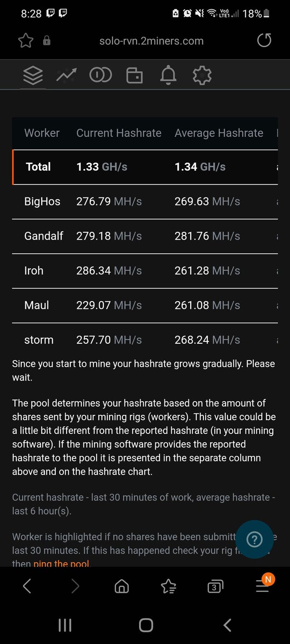Open browser tabs counter showing 3
This screenshot has height=644, width=290.
[215, 587]
